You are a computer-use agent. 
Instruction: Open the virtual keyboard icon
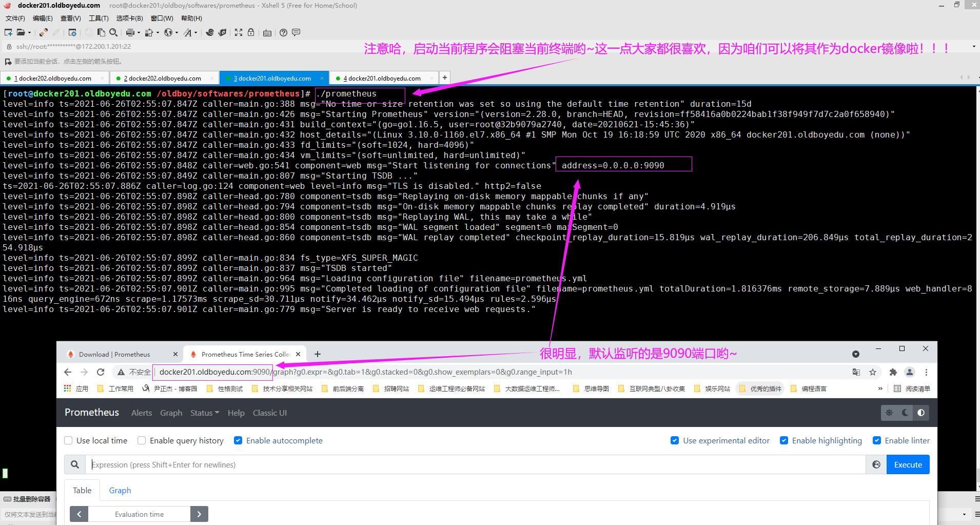[267, 33]
